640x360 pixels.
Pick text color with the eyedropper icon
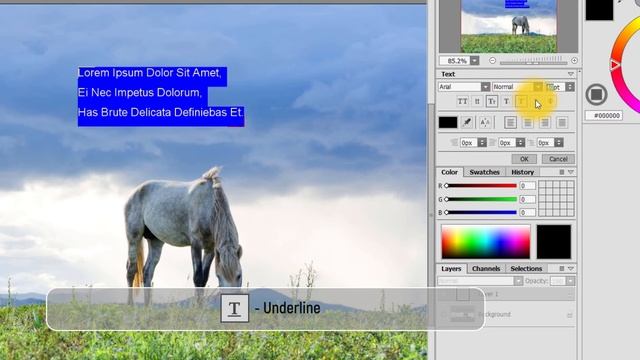tap(467, 122)
